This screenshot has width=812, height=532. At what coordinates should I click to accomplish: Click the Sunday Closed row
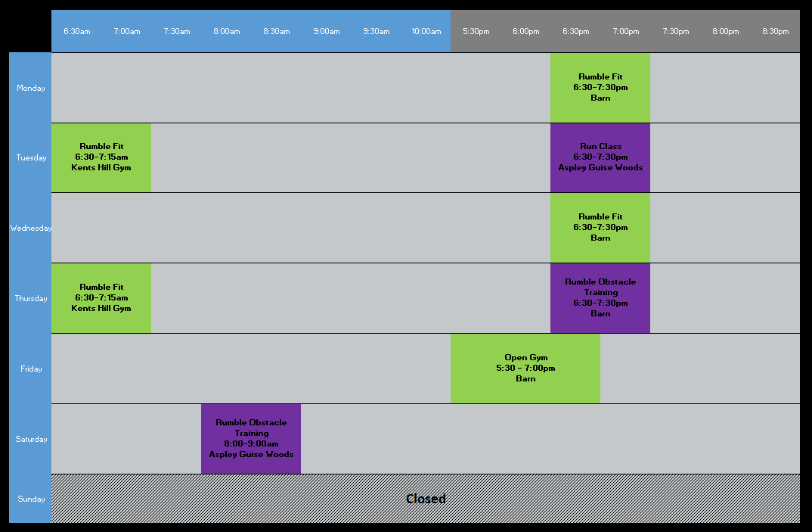click(x=425, y=499)
